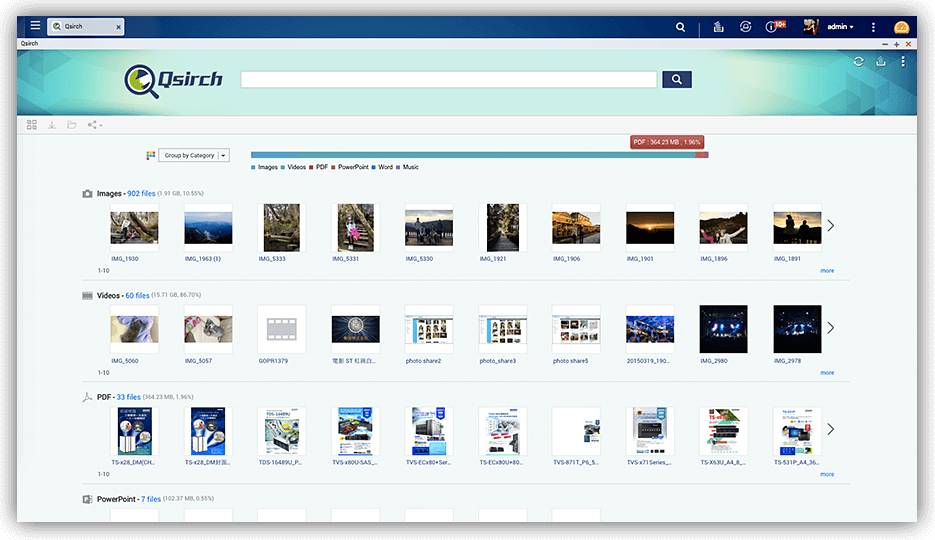Show next images with right chevron
Viewport: 935px width, 540px height.
830,226
